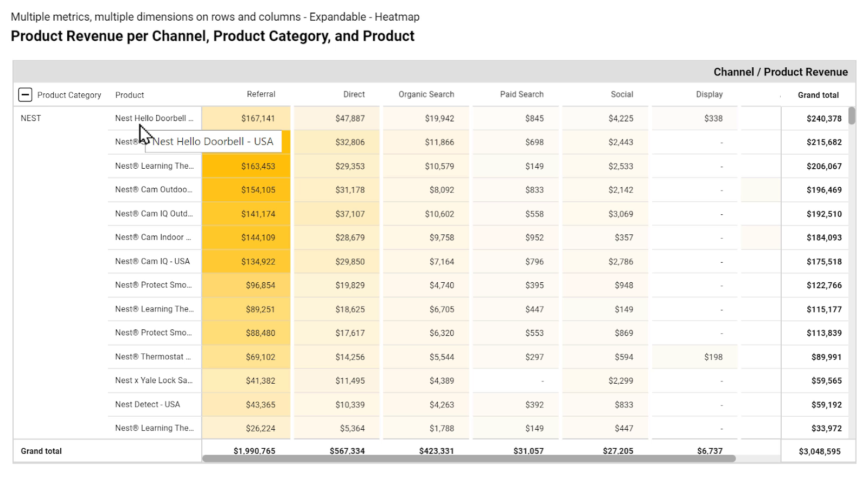Click the $198 Display cell

pyautogui.click(x=694, y=357)
